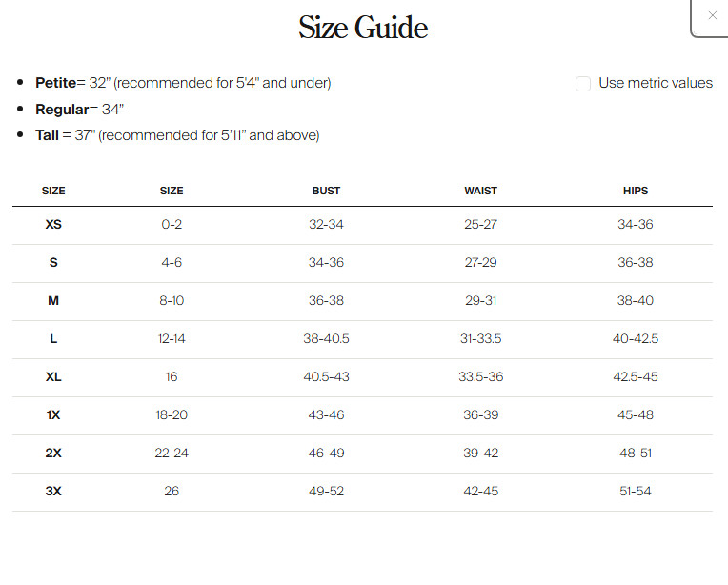Viewport: 728px width, 585px height.
Task: Click the numeric size 12-14 cell
Action: 172,339
